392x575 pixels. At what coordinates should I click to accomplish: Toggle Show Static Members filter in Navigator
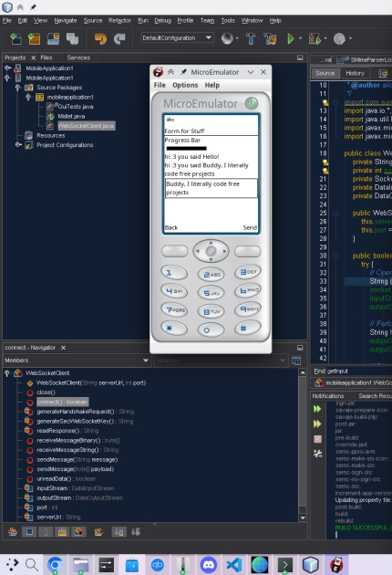point(46,532)
